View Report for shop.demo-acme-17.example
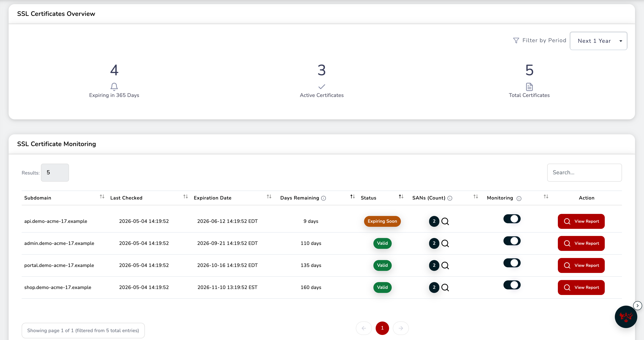The image size is (644, 340). coord(581,287)
